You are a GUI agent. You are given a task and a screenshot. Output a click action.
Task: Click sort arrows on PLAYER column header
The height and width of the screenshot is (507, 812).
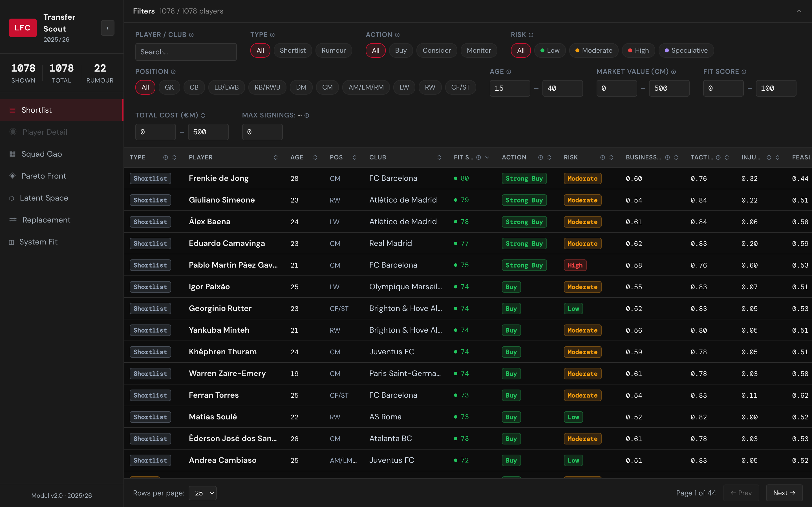[x=275, y=157]
